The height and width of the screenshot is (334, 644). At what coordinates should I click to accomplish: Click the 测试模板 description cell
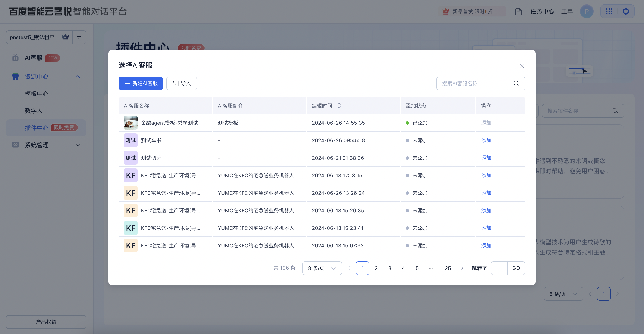(x=228, y=123)
